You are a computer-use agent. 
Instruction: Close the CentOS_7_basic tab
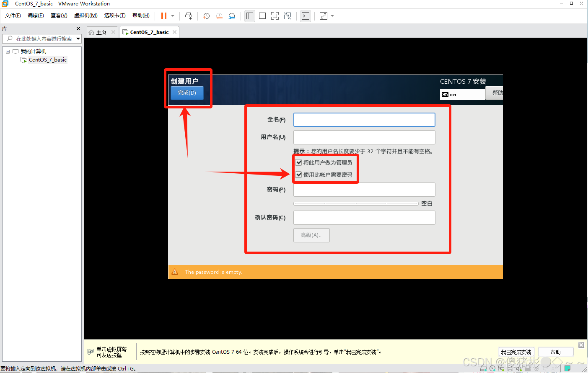(174, 32)
